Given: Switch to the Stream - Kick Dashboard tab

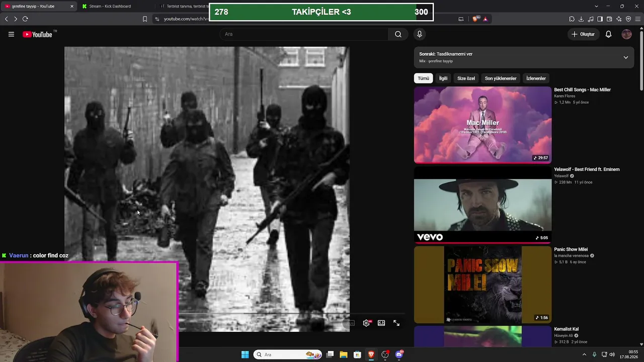Looking at the screenshot, I should (115, 6).
